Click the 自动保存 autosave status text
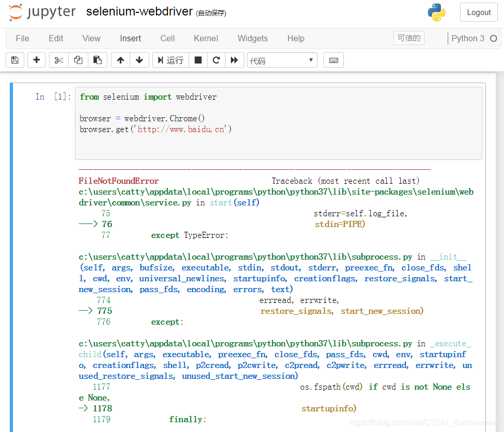The height and width of the screenshot is (432, 504). pos(211,13)
